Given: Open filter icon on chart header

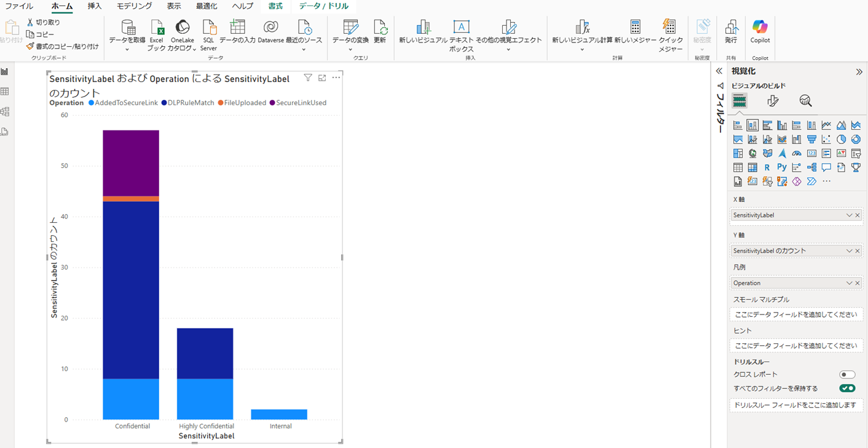Looking at the screenshot, I should [308, 78].
